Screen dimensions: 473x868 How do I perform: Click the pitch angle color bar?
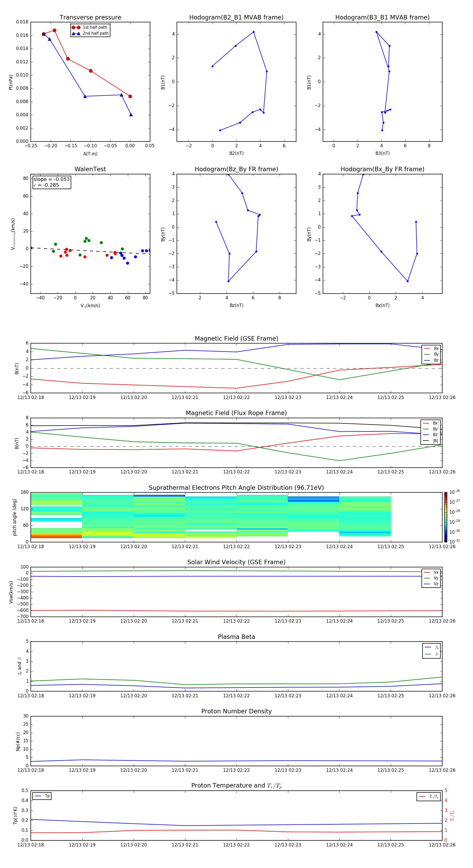pyautogui.click(x=446, y=517)
